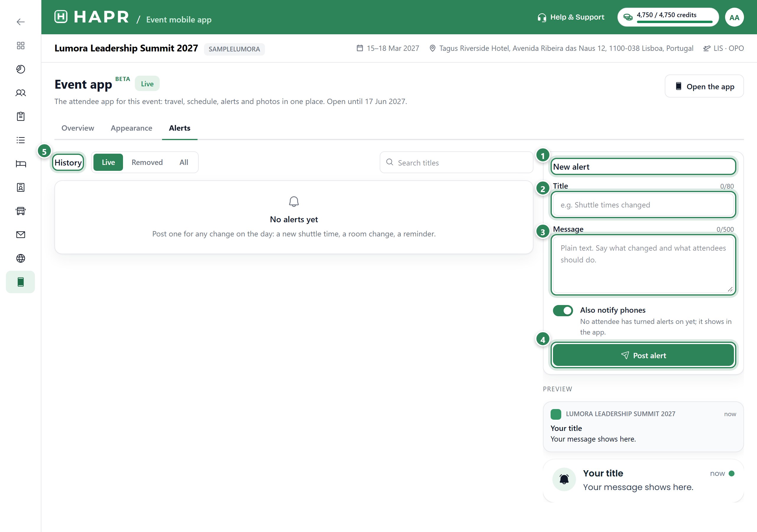Click the back arrow in the sidebar
The image size is (757, 532).
20,22
